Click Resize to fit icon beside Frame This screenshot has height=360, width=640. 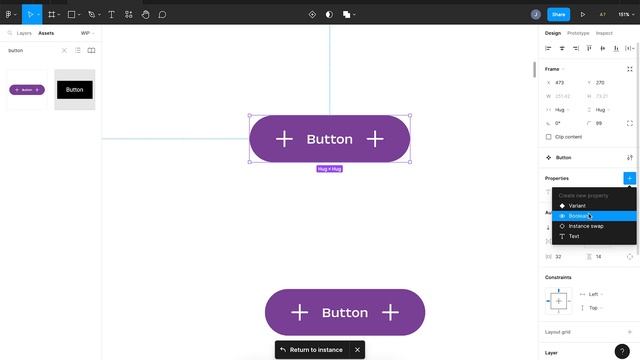click(x=630, y=69)
